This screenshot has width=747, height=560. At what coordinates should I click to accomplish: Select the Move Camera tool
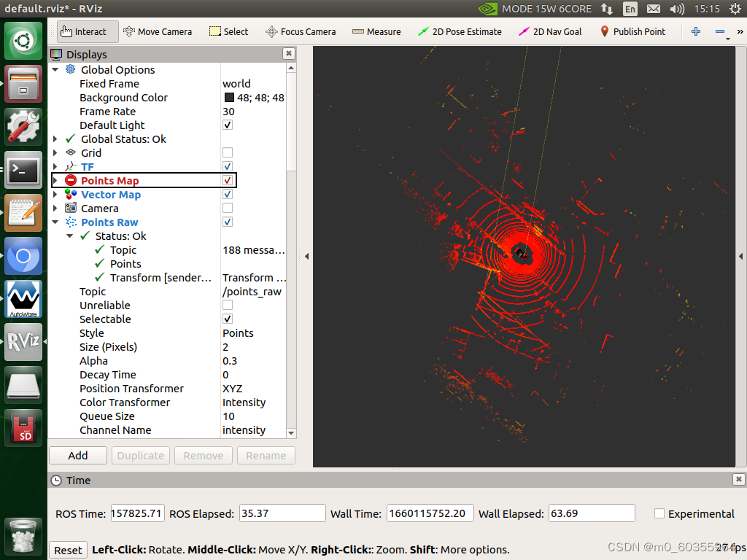click(158, 32)
